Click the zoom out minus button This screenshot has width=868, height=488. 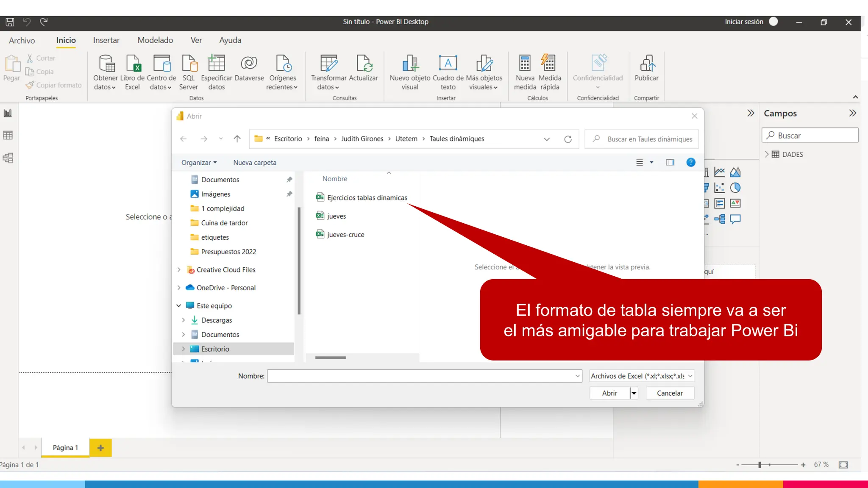(x=738, y=465)
